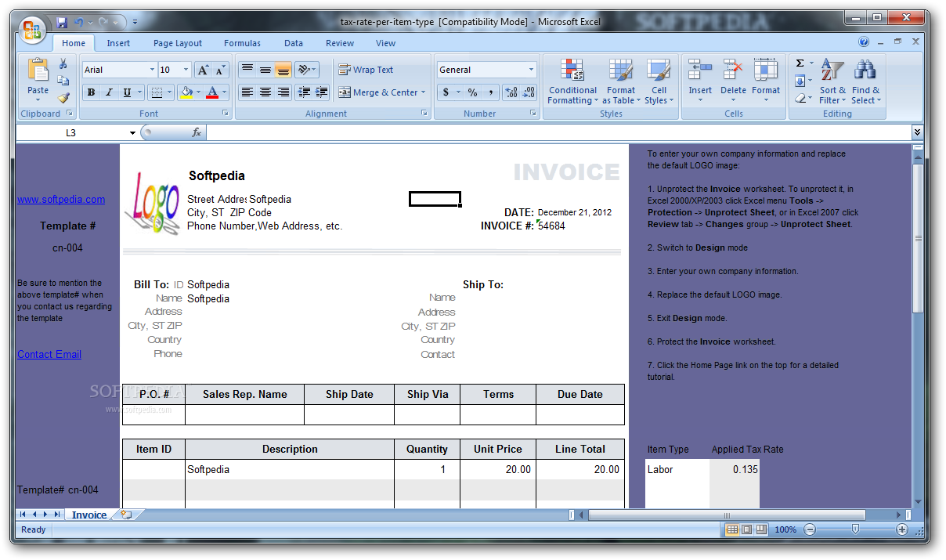Image resolution: width=946 pixels, height=560 pixels.
Task: Pick the yellow fill color button
Action: [186, 92]
